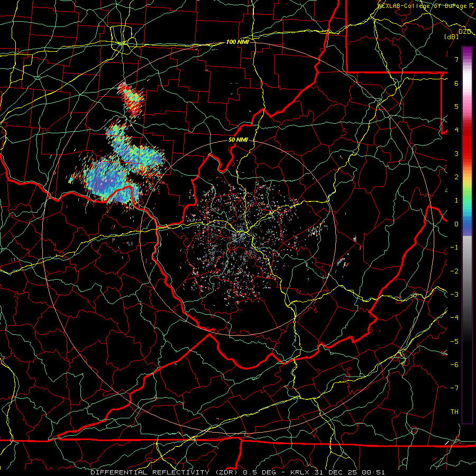Click the "100 NMI" range ring label
476x476 pixels.
[237, 42]
